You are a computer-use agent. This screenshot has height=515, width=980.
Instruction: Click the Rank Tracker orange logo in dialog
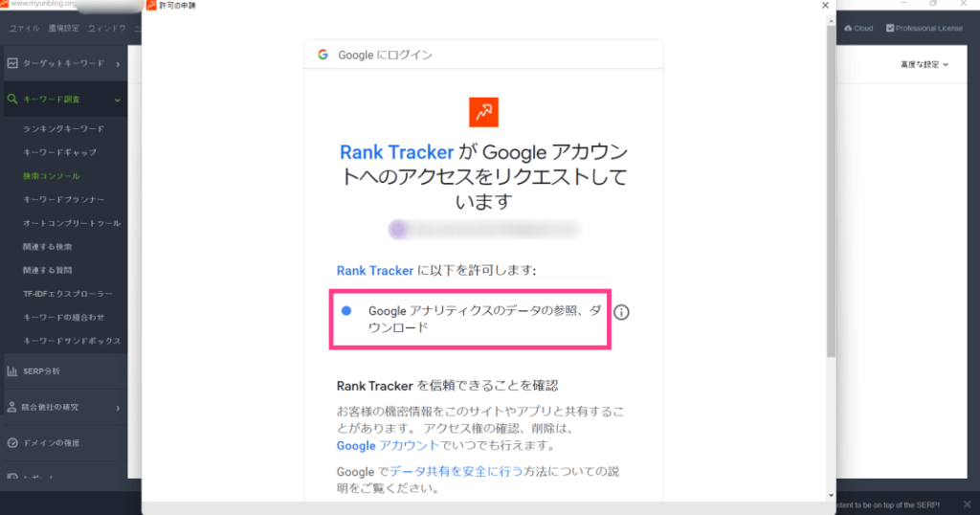[x=483, y=112]
